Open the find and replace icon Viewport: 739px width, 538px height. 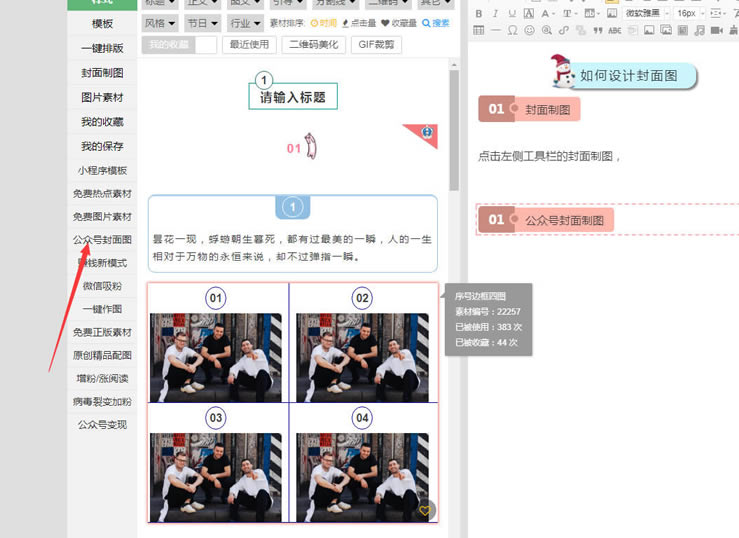coord(547,31)
